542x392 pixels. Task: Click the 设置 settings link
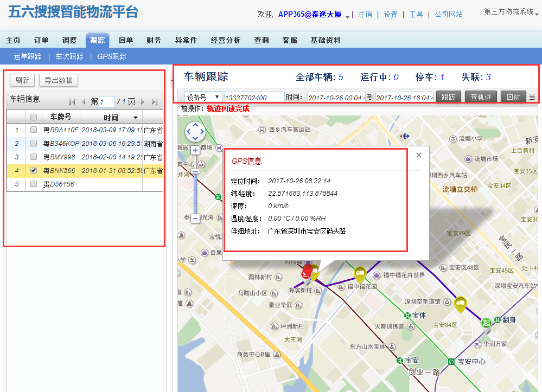(391, 14)
